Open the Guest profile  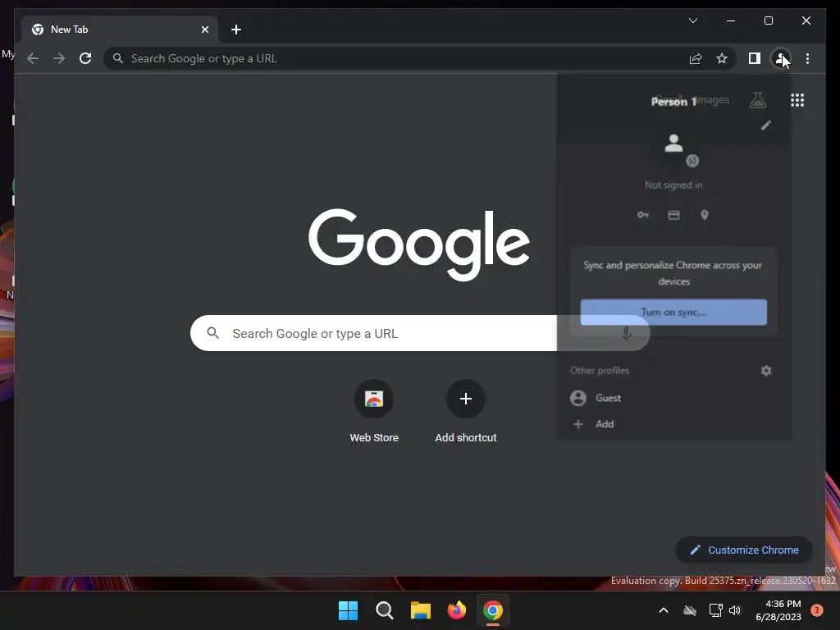(673, 398)
